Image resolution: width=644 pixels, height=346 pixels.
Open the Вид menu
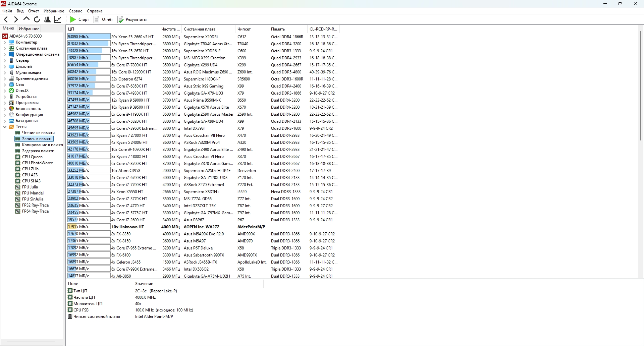click(20, 11)
